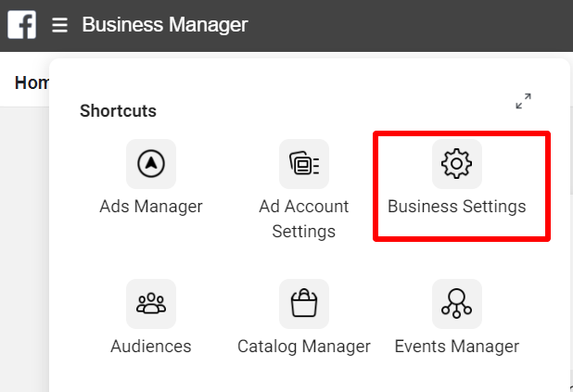The image size is (573, 392).
Task: Click the Ad Account Settings newspaper icon
Action: click(x=304, y=164)
